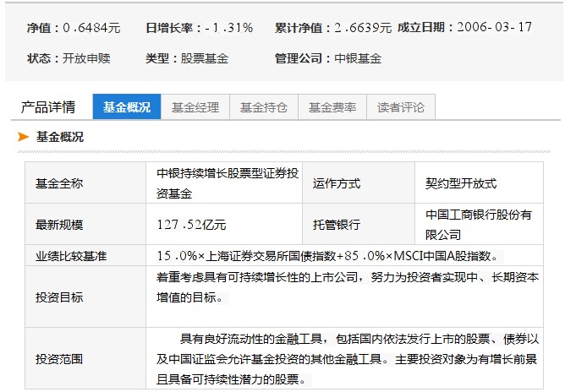The height and width of the screenshot is (392, 565).
Task: Click the establishment date 2006-03-17
Action: coord(494,28)
